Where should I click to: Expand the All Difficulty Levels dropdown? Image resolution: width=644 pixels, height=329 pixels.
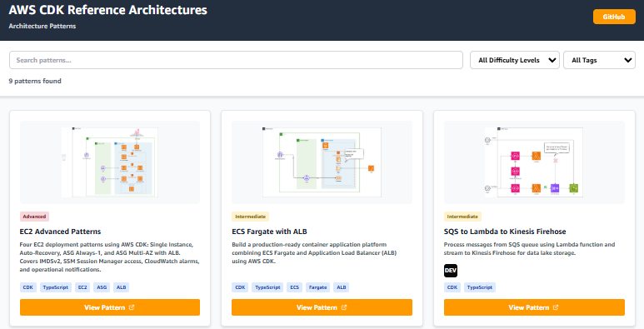[x=515, y=60]
